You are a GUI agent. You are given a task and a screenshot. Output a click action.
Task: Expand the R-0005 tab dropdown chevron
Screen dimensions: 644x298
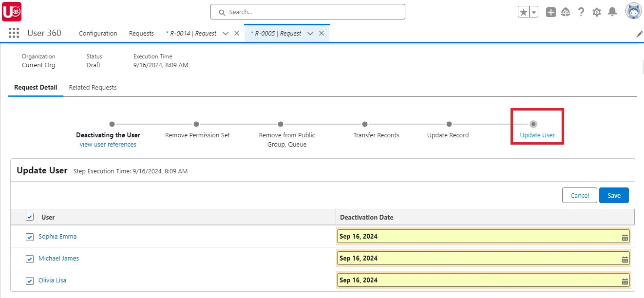310,34
